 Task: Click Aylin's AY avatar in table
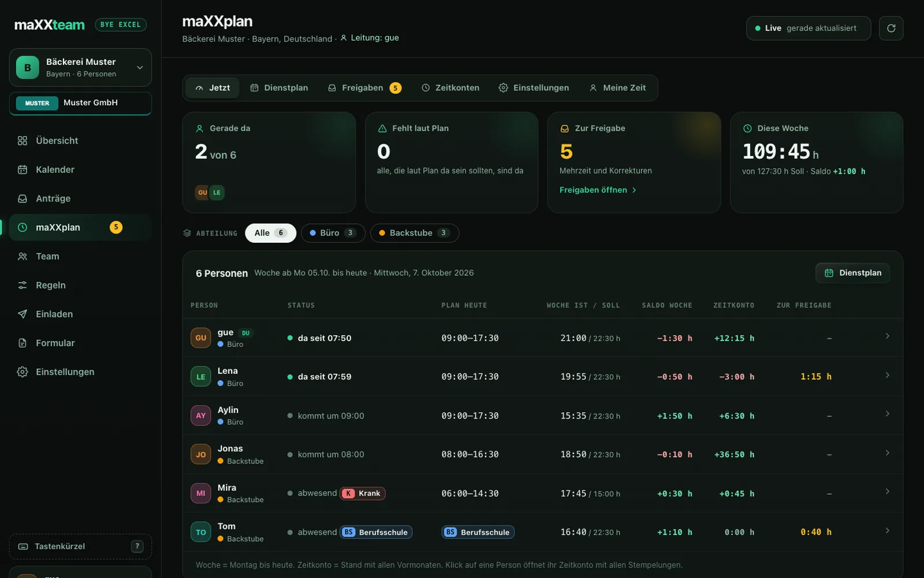pyautogui.click(x=200, y=416)
